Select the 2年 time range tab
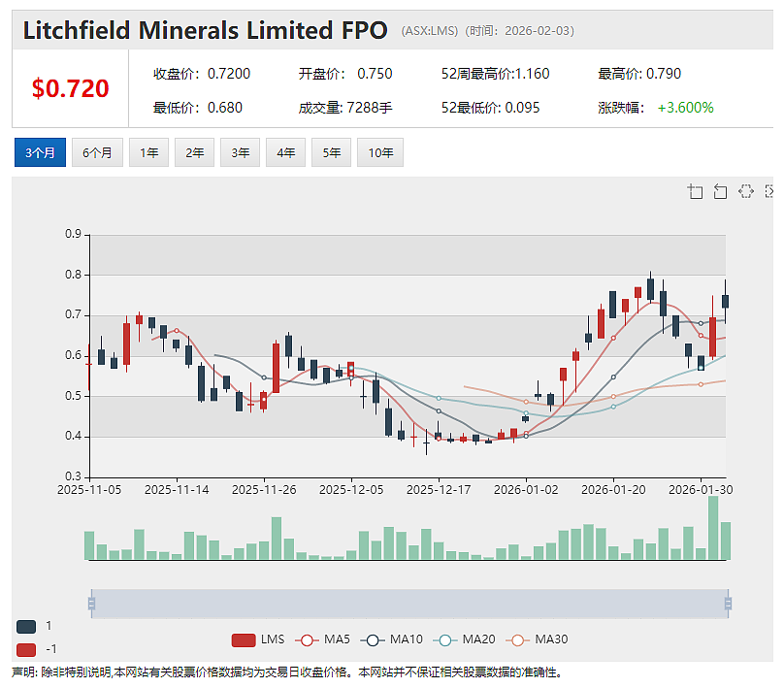This screenshot has height=688, width=784. (194, 152)
